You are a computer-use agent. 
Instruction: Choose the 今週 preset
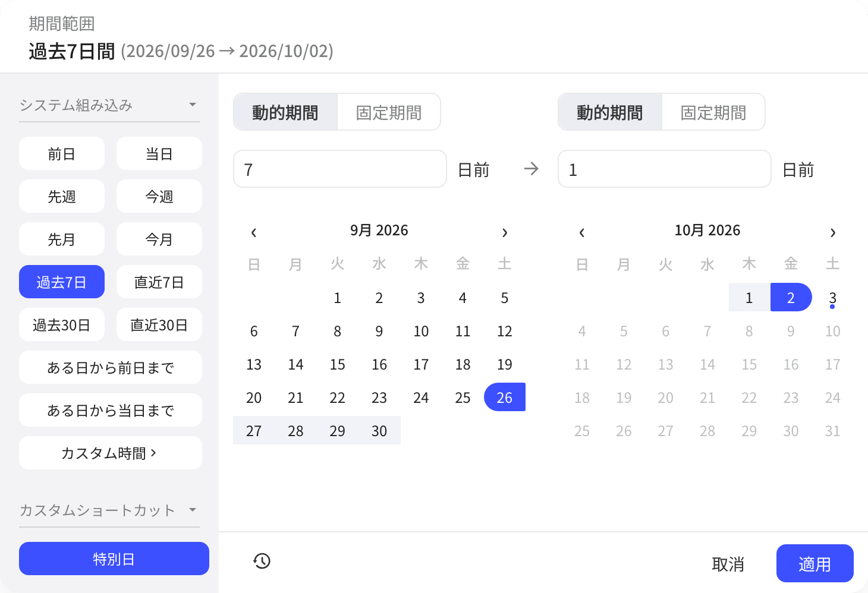click(x=159, y=196)
